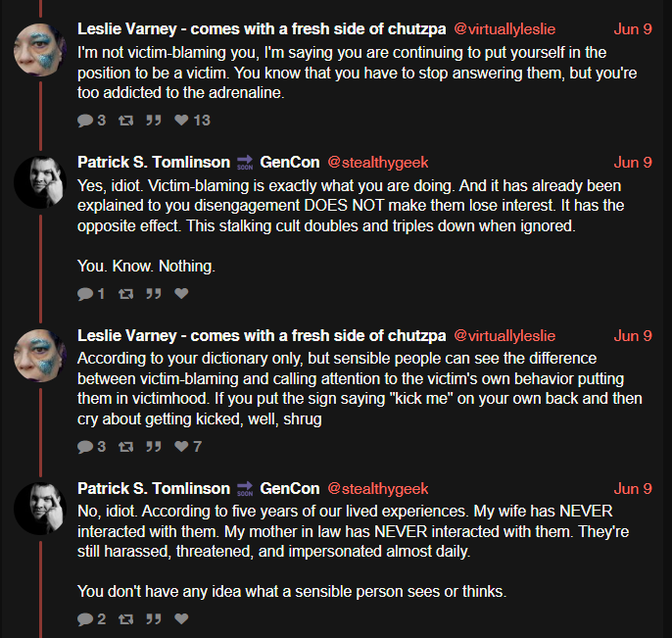Open Leslie Varney's avatar in the third tweet
The image size is (672, 638).
pyautogui.click(x=40, y=356)
